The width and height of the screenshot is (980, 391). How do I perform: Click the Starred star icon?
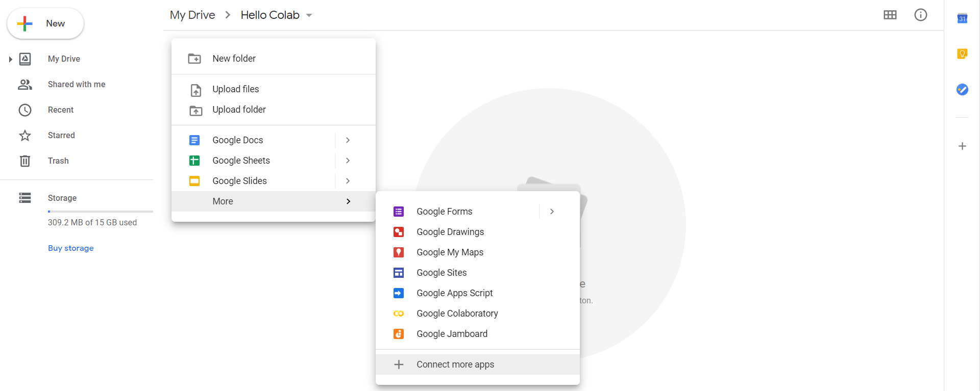25,136
